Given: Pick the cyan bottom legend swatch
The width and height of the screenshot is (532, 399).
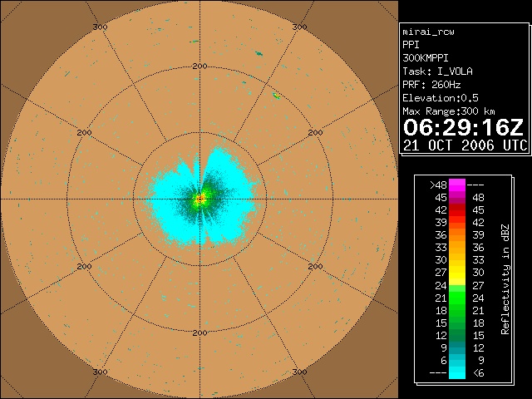Looking at the screenshot, I should click(x=457, y=373).
